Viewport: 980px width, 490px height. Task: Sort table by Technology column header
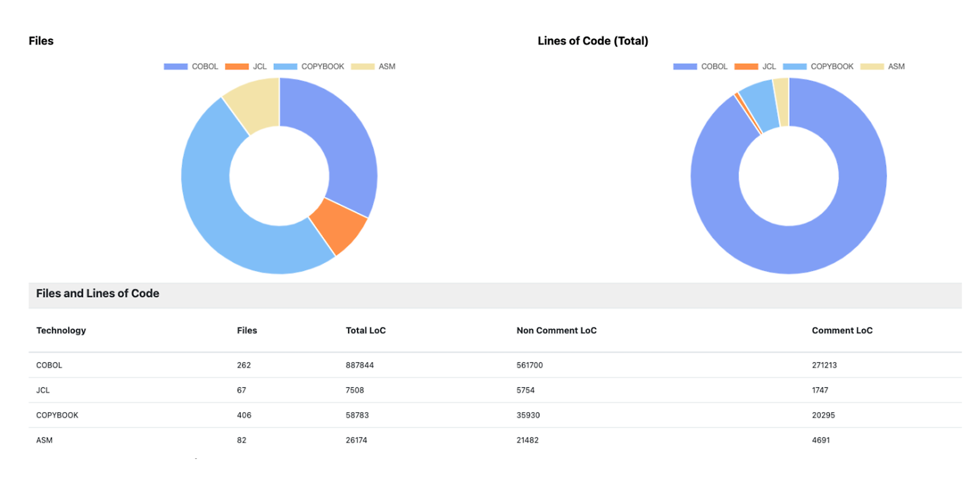61,330
